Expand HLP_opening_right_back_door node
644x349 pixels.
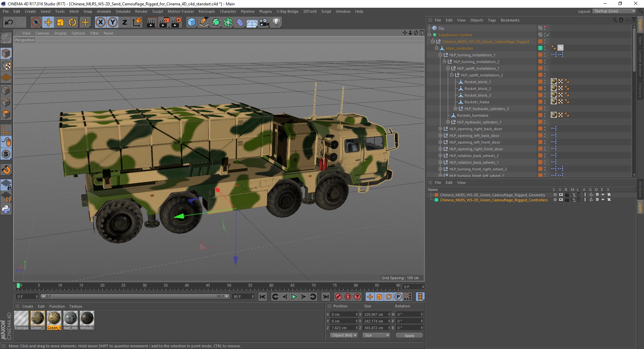pos(440,129)
